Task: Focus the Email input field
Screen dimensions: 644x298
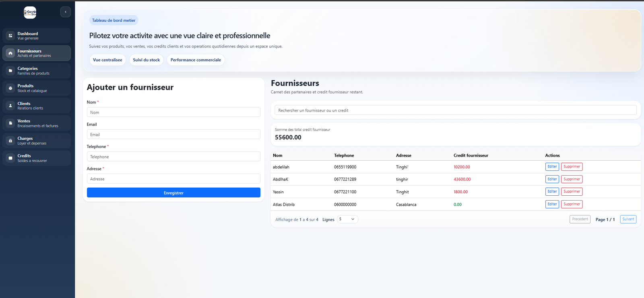Action: click(173, 135)
